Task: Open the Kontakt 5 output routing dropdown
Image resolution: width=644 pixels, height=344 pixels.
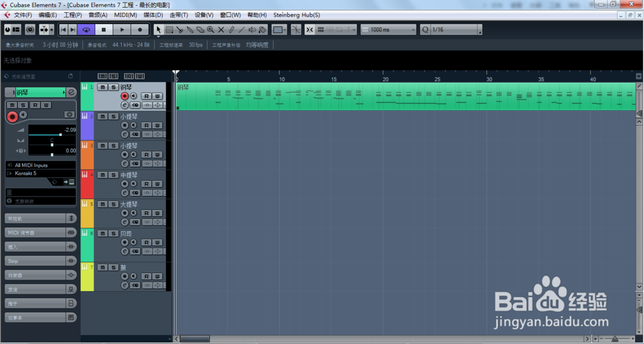Action: (41, 173)
